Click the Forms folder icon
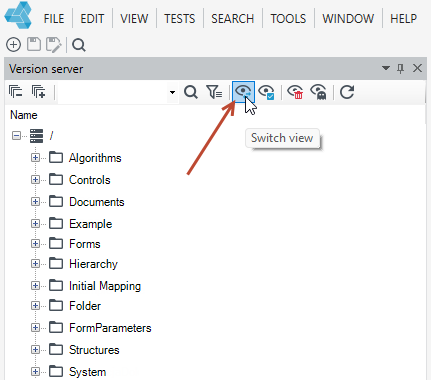 pyautogui.click(x=56, y=243)
